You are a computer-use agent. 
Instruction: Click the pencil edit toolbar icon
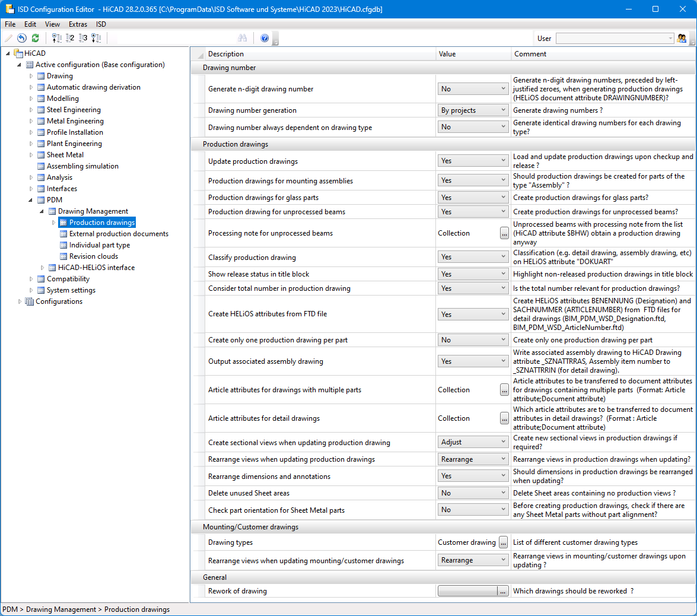pos(8,38)
